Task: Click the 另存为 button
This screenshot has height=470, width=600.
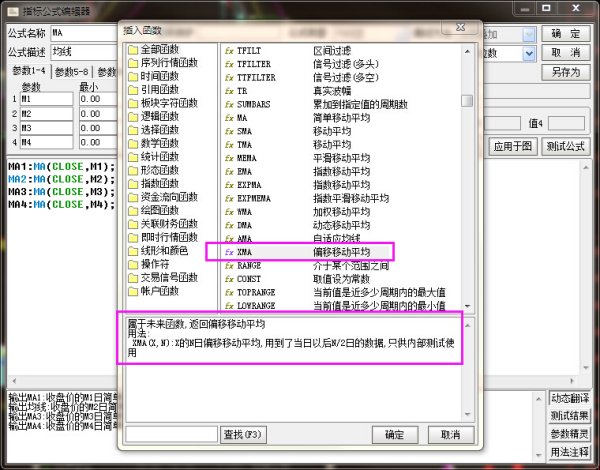Action: pyautogui.click(x=567, y=72)
